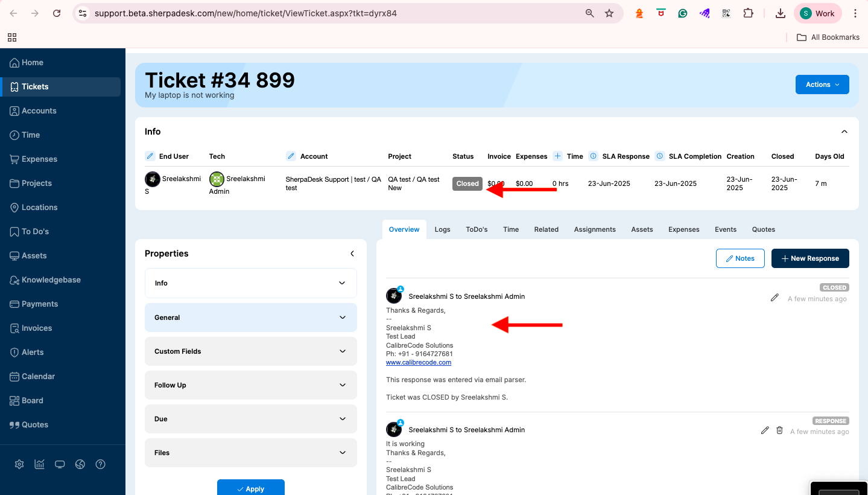Open the Assignments tab
The height and width of the screenshot is (495, 868).
pyautogui.click(x=594, y=229)
